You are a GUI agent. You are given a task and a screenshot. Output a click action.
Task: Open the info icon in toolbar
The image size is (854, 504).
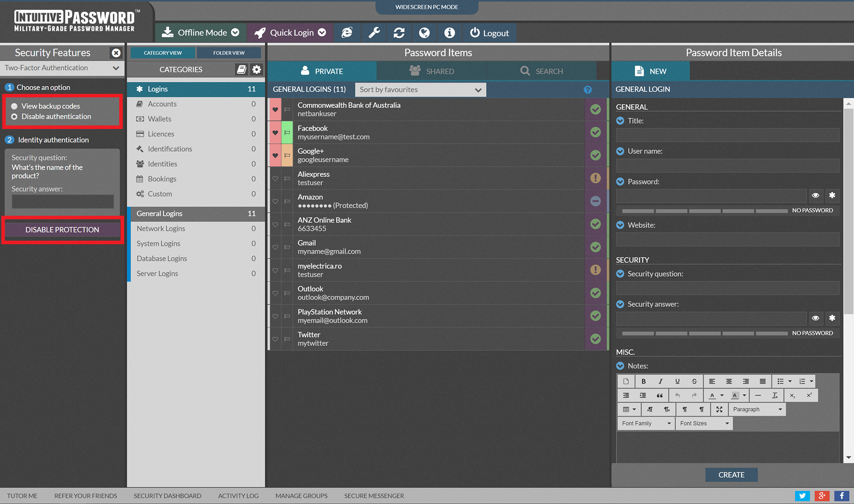click(450, 32)
